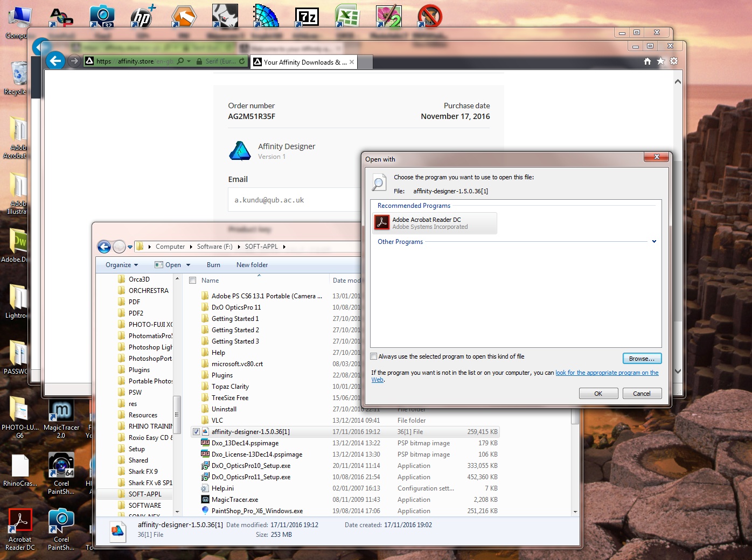Open PHOTO-LU... G6 desktop folder
Viewport: 752px width, 560px height.
(20, 417)
